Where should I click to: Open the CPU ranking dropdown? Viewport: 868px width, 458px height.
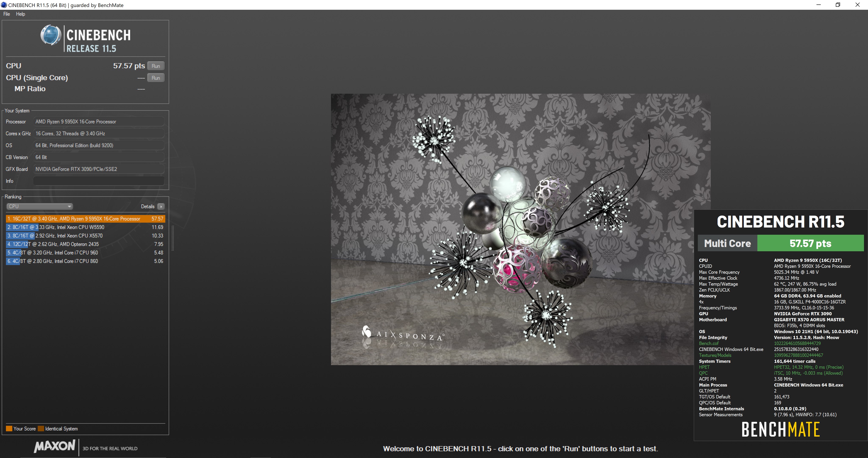point(39,206)
